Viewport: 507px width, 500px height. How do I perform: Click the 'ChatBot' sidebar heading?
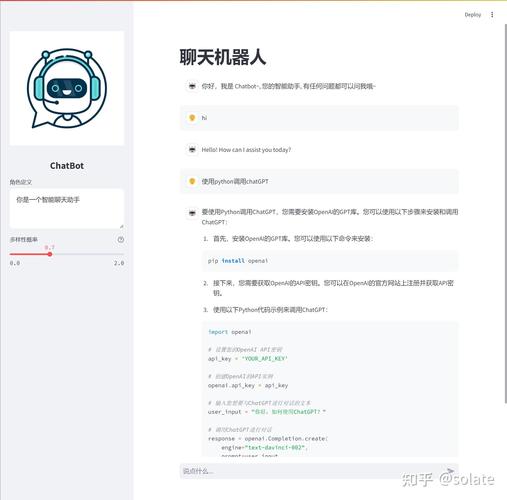pyautogui.click(x=67, y=166)
